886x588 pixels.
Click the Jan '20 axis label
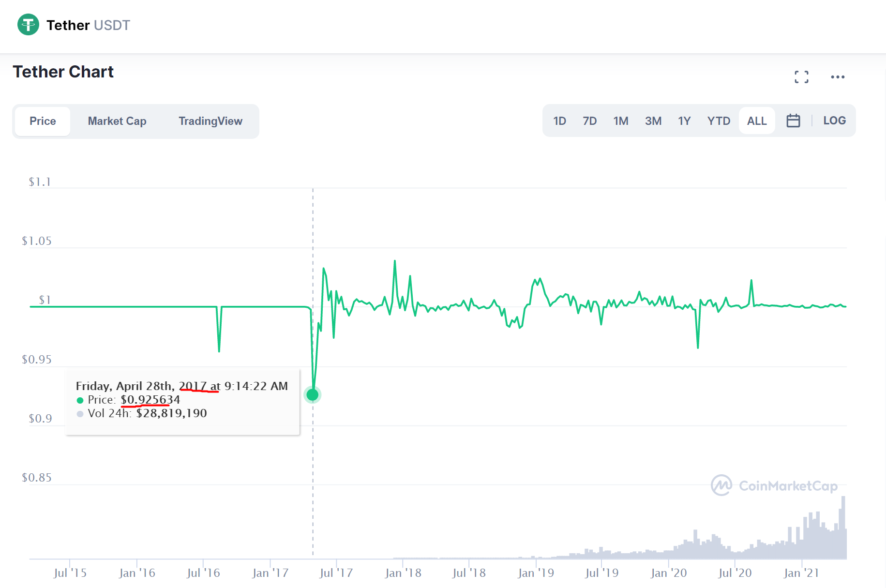(669, 573)
